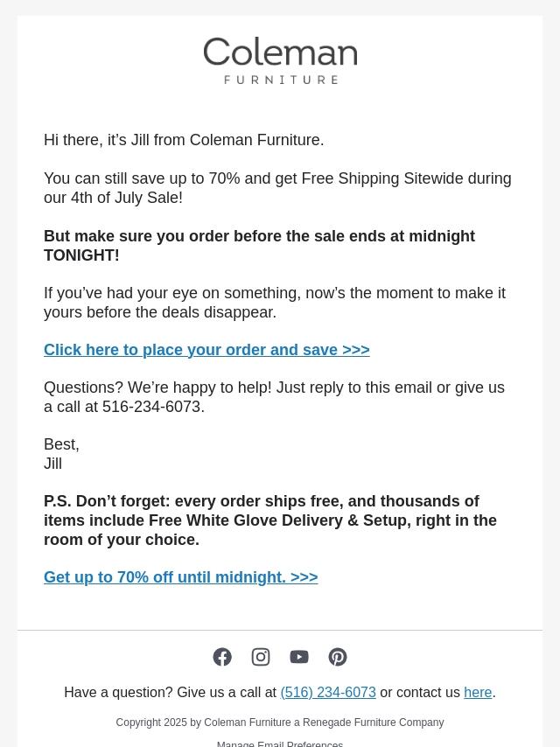The height and width of the screenshot is (747, 560).
Task: Open Manage Email Preferences link
Action: [280, 744]
